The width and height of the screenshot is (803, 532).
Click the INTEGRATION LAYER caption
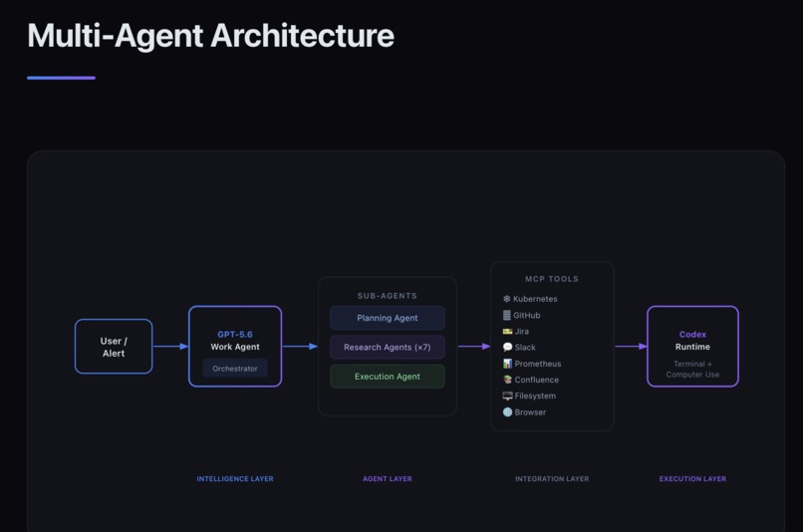click(x=552, y=479)
